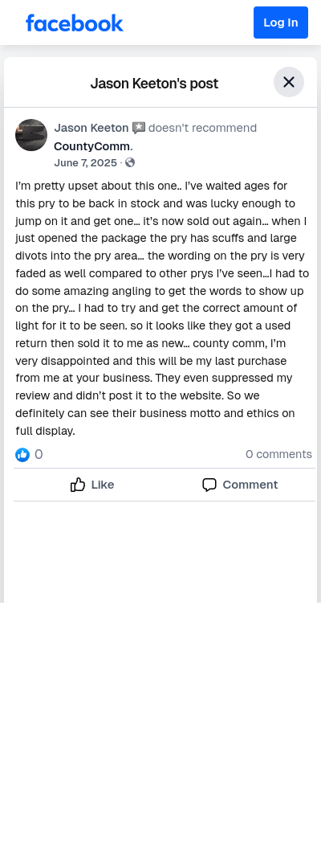Viewport: 321px width, 868px height.
Task: Select the Comment text label
Action: pyautogui.click(x=250, y=485)
